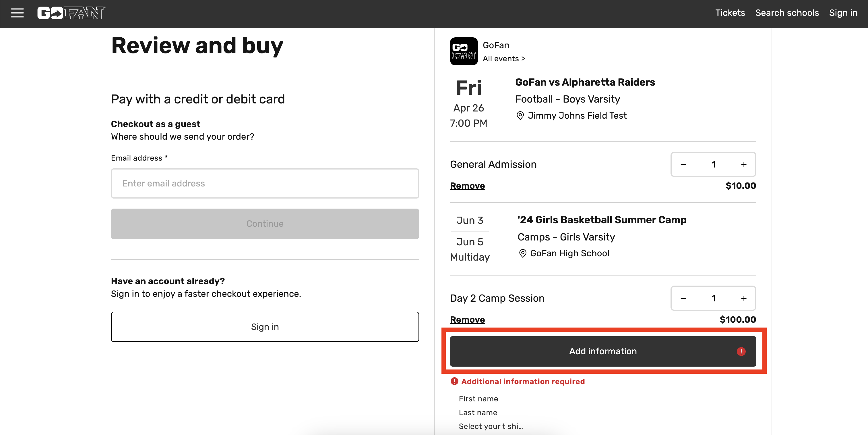The image size is (868, 435).
Task: Remove the Day 2 Camp Session
Action: click(467, 320)
